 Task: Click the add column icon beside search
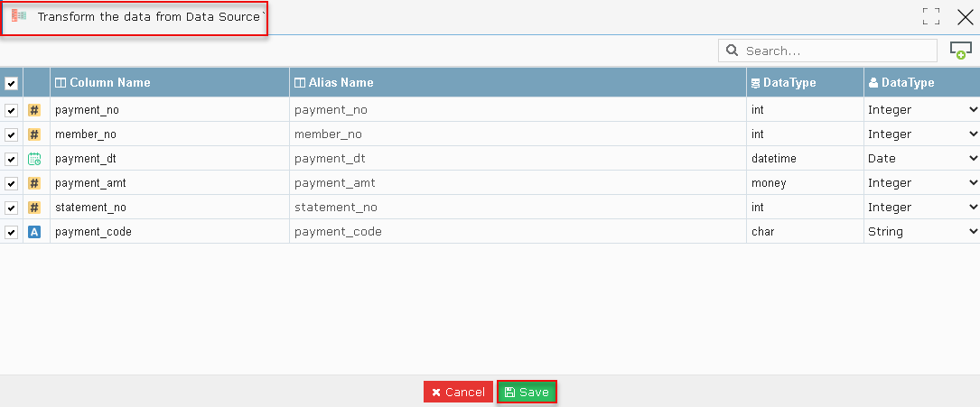coord(961,51)
